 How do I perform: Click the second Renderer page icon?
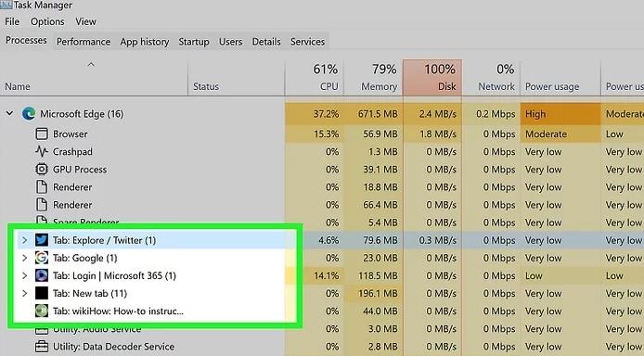[42, 205]
